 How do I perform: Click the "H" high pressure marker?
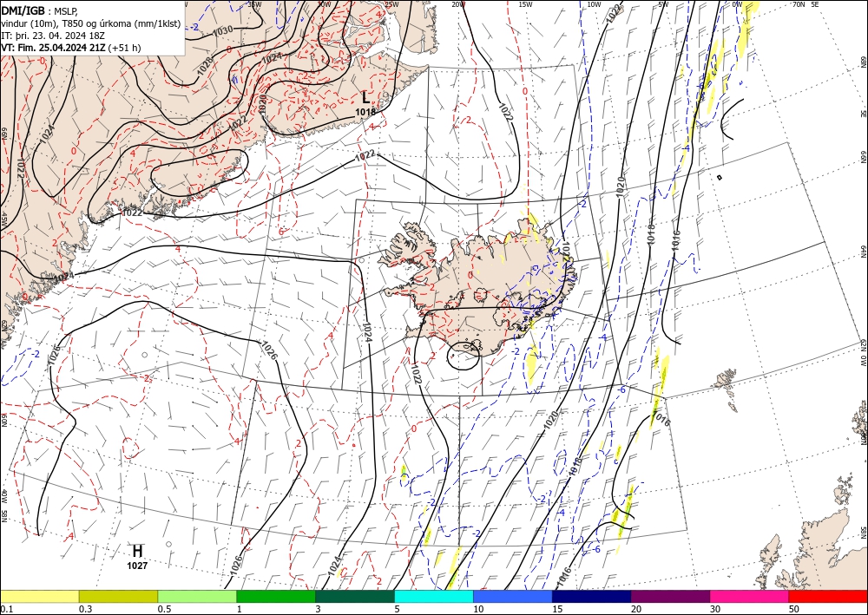point(137,551)
